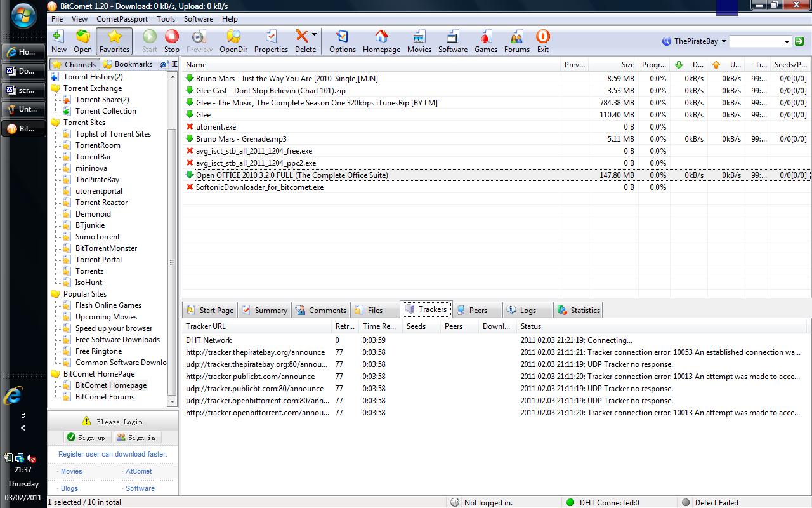Switch to the Peers tab
Screen dimensions: 812x508
pyautogui.click(x=478, y=310)
